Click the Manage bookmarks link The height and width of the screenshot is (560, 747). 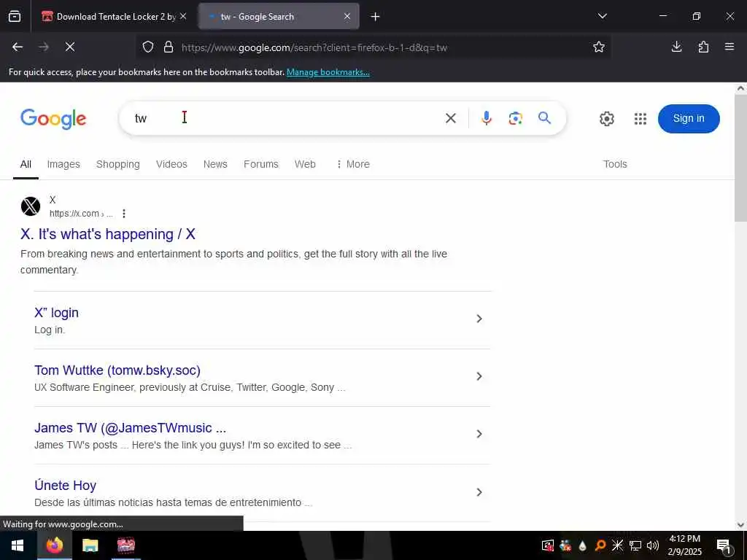click(x=328, y=72)
